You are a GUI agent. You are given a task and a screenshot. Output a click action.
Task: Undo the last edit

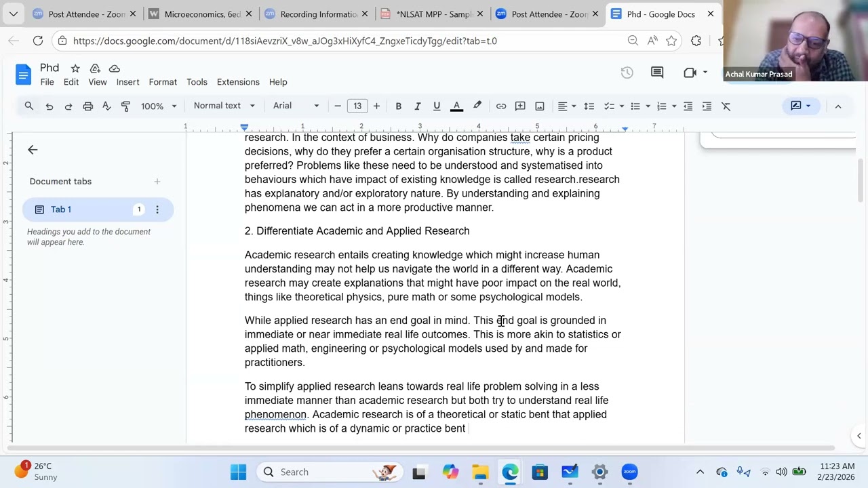49,106
